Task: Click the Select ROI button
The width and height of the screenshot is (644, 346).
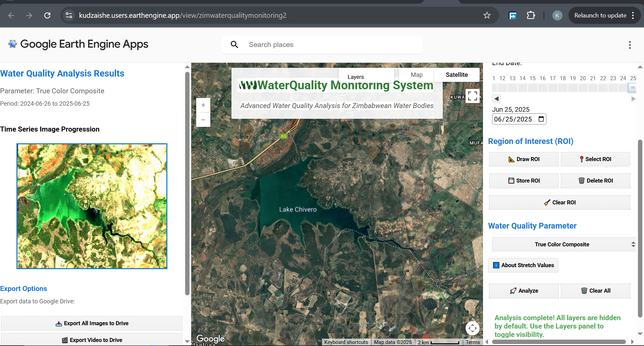Action: (x=595, y=159)
